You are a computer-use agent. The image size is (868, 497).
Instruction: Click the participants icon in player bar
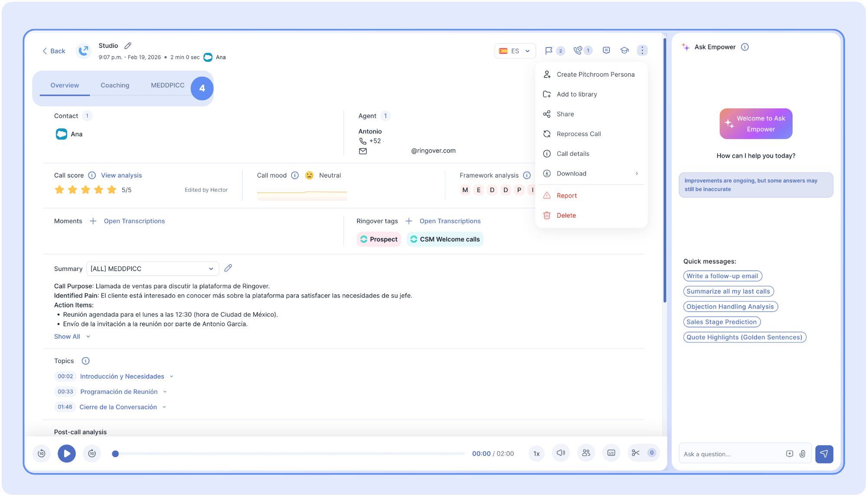tap(586, 453)
